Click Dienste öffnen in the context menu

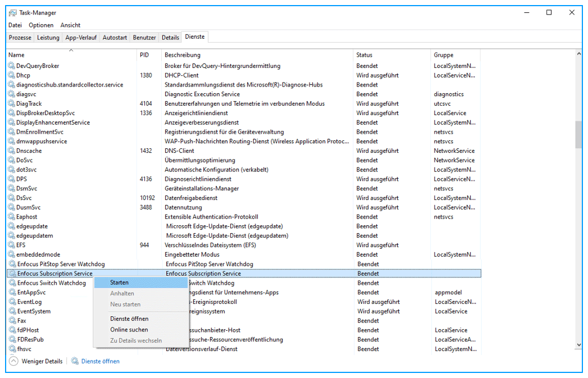[129, 318]
